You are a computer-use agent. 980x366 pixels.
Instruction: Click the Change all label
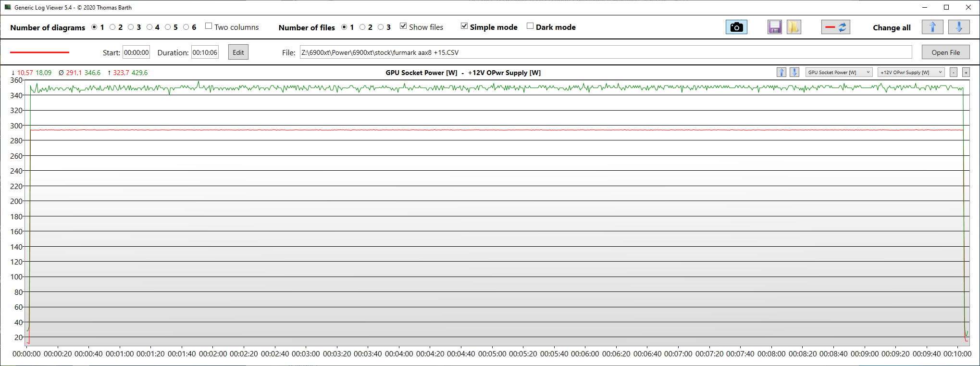(x=892, y=27)
